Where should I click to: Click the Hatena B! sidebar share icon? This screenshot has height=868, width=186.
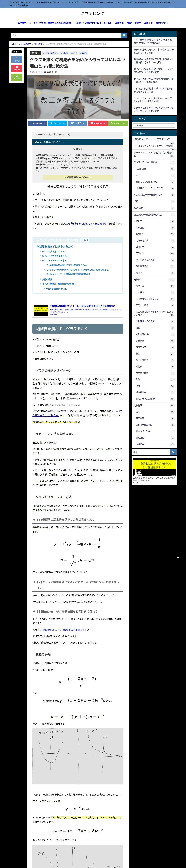(x=17, y=60)
